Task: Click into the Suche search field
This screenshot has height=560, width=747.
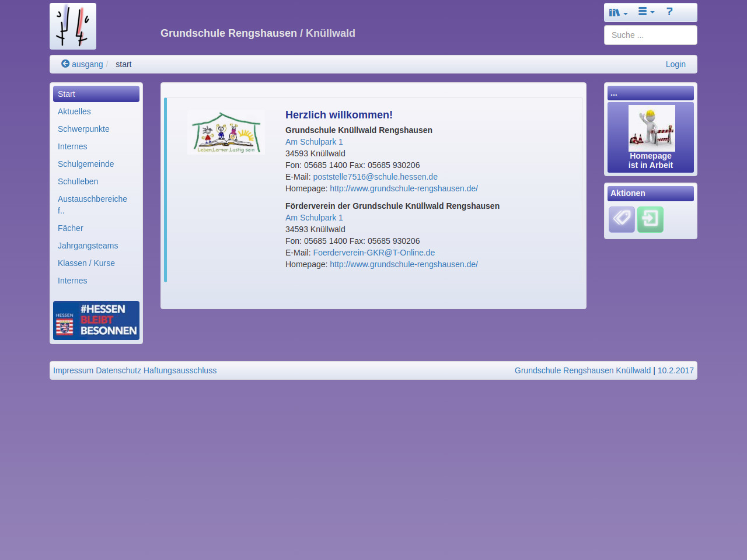Action: pyautogui.click(x=650, y=35)
